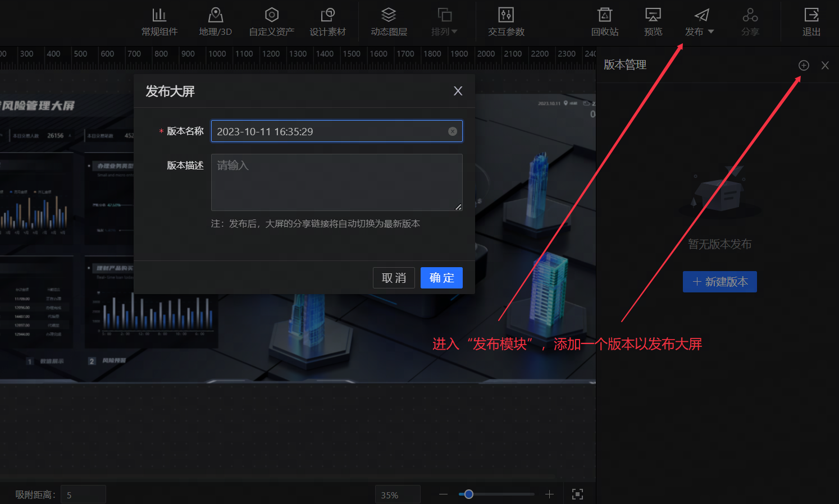Select the 地理/3D toolbar icon
Viewport: 839px width, 504px height.
[x=215, y=21]
